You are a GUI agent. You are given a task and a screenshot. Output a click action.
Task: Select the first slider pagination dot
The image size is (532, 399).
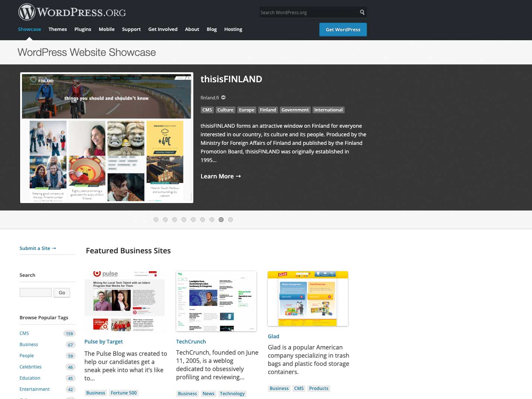click(x=156, y=220)
